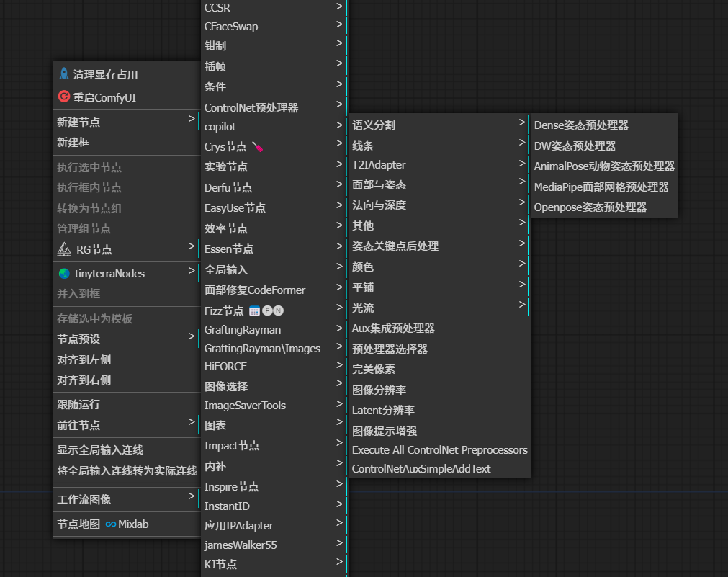Select 清理显存占用 in context menu

[127, 74]
